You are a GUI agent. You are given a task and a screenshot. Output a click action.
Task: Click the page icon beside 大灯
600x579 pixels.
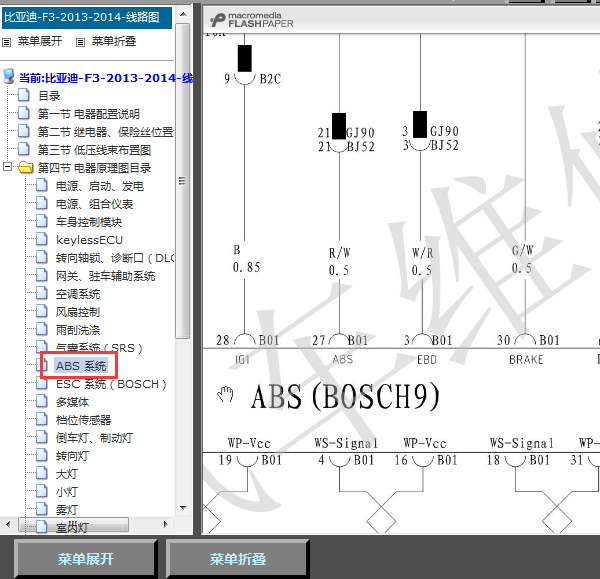pyautogui.click(x=42, y=473)
